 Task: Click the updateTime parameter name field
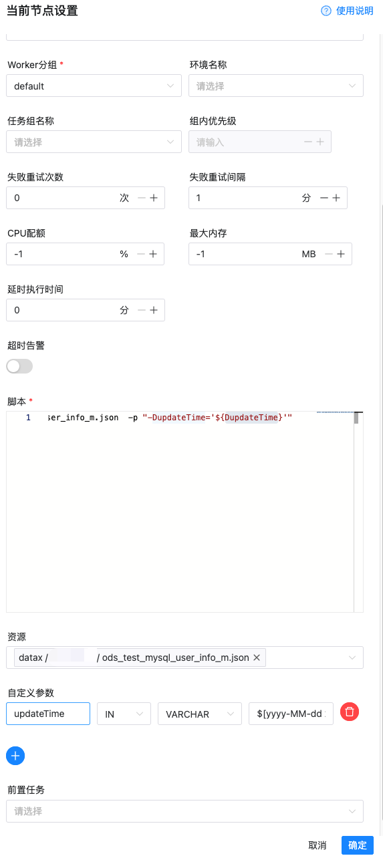[48, 714]
